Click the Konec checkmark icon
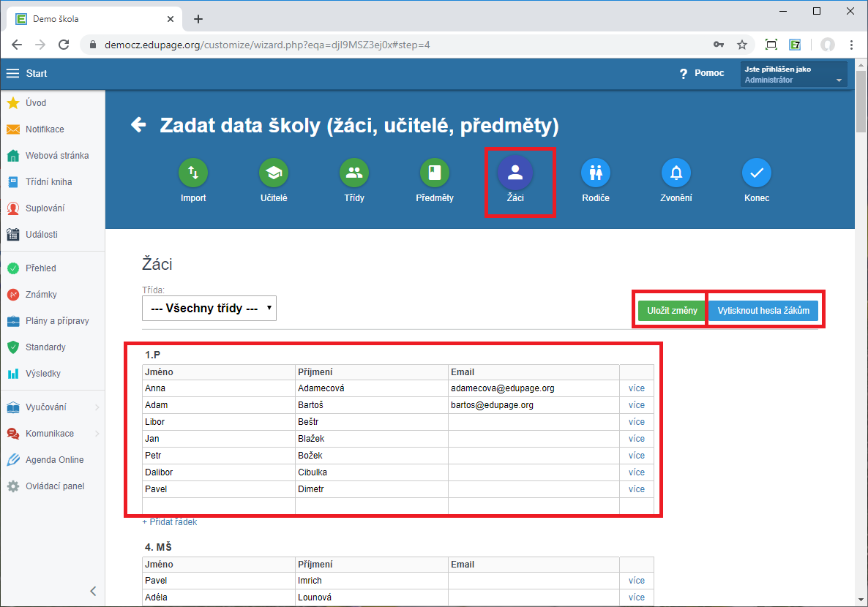 coord(757,173)
